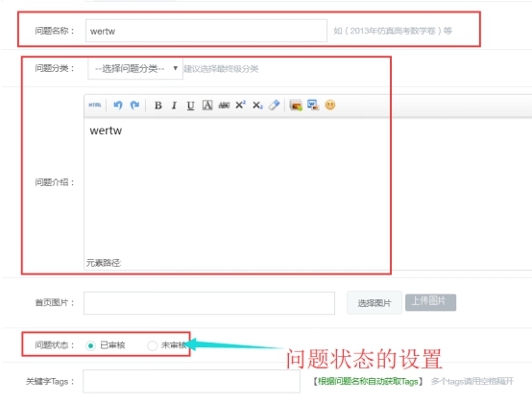The image size is (532, 403).
Task: Click the 上传图片 button
Action: pyautogui.click(x=430, y=302)
